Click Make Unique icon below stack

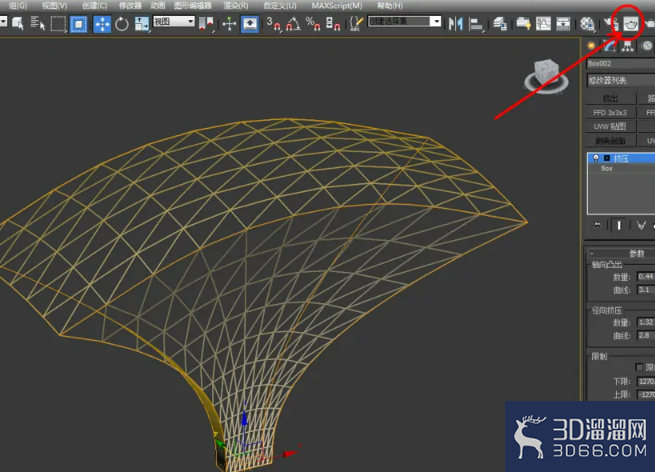tap(641, 225)
